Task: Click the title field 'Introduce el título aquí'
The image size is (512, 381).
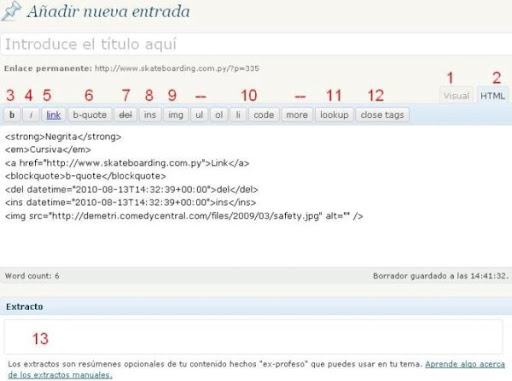Action: (x=257, y=44)
